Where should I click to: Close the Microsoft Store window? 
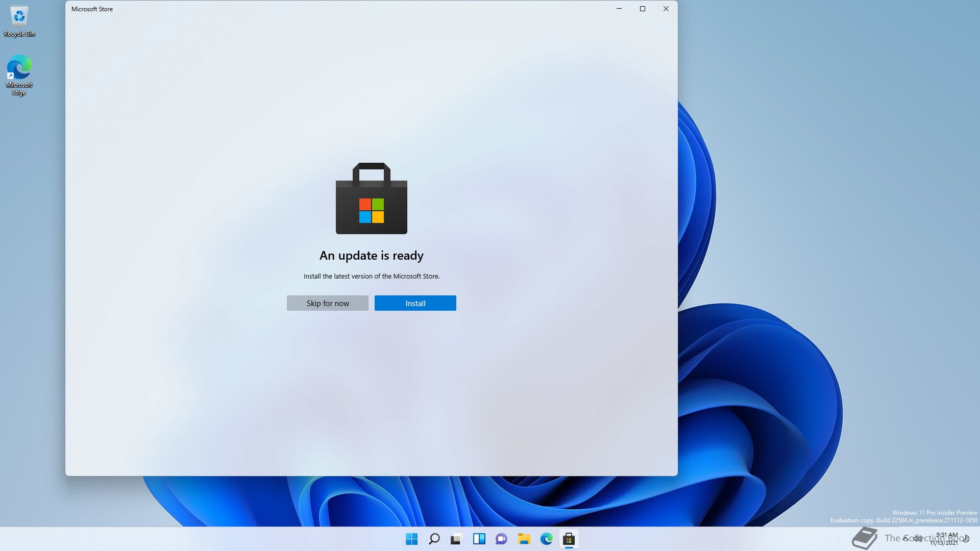click(666, 9)
